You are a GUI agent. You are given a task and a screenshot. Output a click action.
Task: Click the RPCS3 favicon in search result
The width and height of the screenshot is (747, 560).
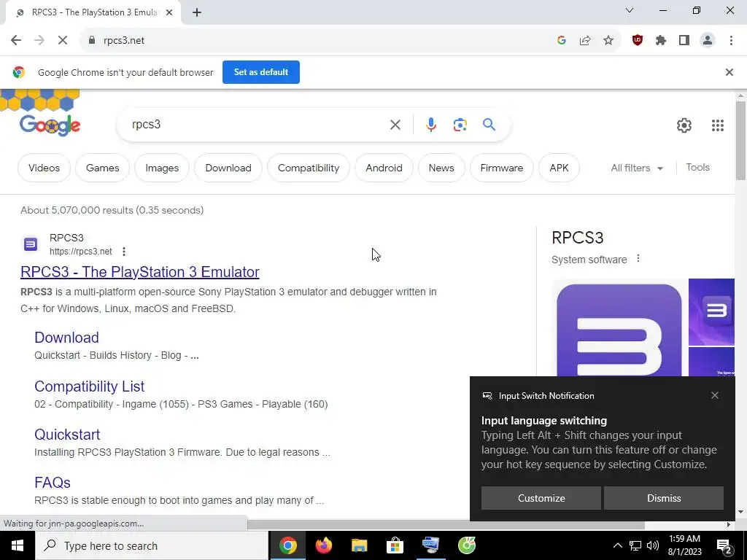coord(31,244)
